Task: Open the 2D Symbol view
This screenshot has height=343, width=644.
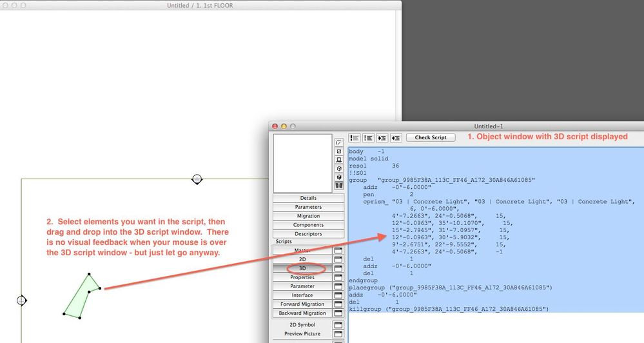Action: coord(302,325)
